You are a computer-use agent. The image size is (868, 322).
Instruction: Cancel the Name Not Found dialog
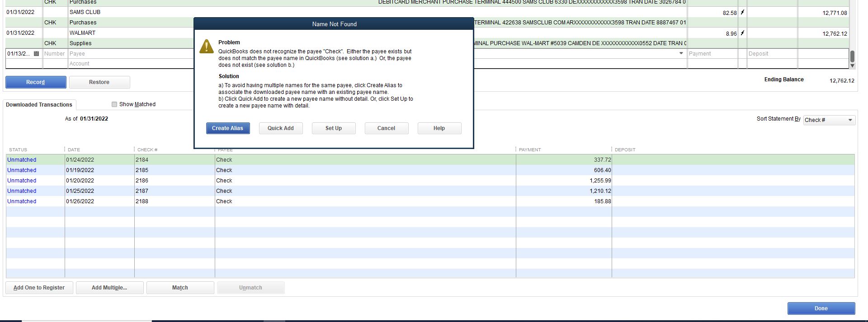pos(387,128)
